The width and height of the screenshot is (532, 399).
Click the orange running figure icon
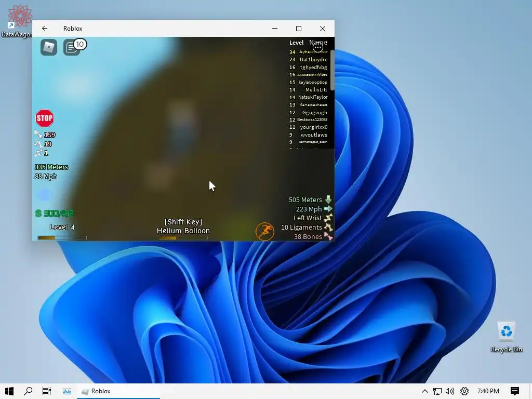[264, 232]
